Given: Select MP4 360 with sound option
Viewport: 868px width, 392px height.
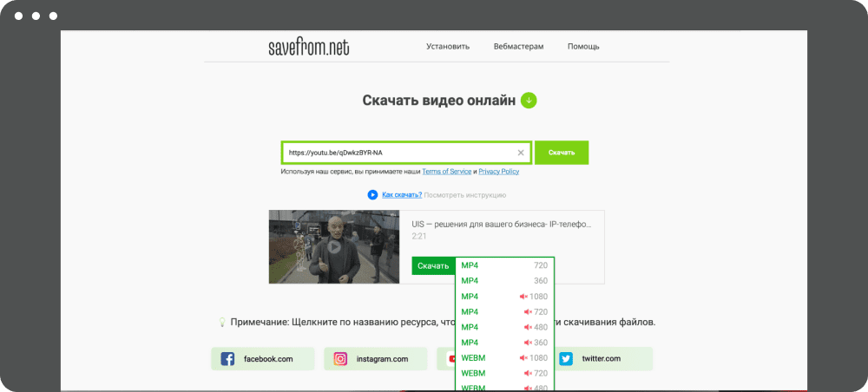Looking at the screenshot, I should point(504,281).
